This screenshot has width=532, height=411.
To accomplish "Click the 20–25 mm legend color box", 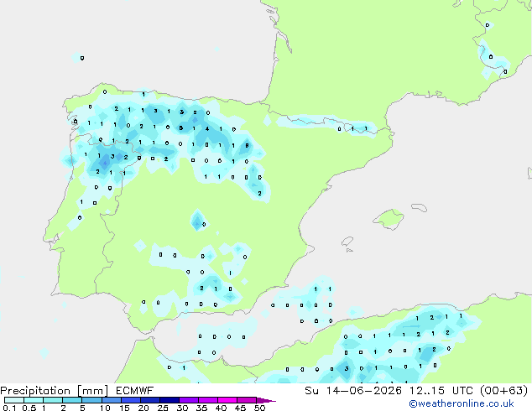I will point(149,400).
